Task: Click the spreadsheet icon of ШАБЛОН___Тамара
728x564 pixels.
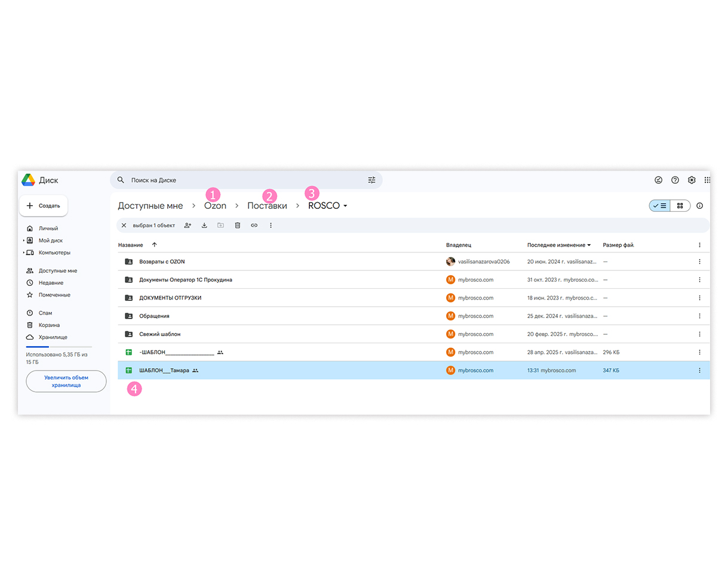Action: (x=128, y=370)
